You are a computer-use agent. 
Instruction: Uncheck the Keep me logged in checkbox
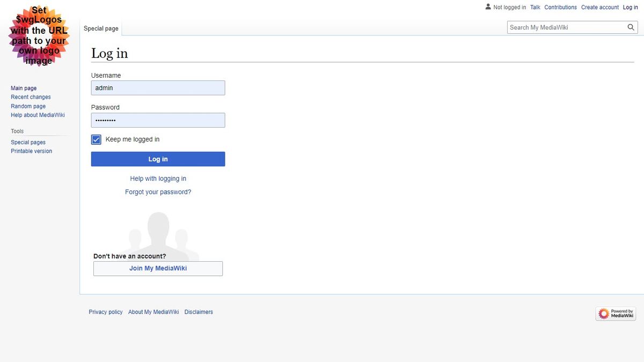coord(96,139)
